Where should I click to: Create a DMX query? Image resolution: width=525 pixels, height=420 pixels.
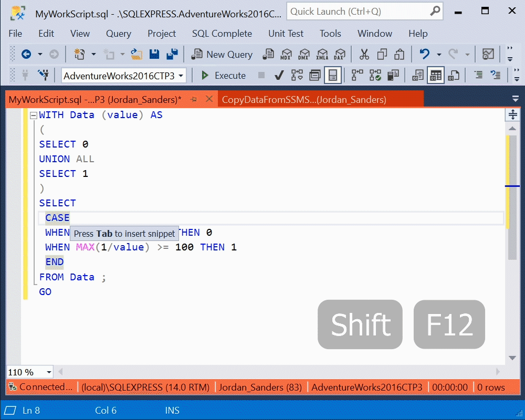304,54
